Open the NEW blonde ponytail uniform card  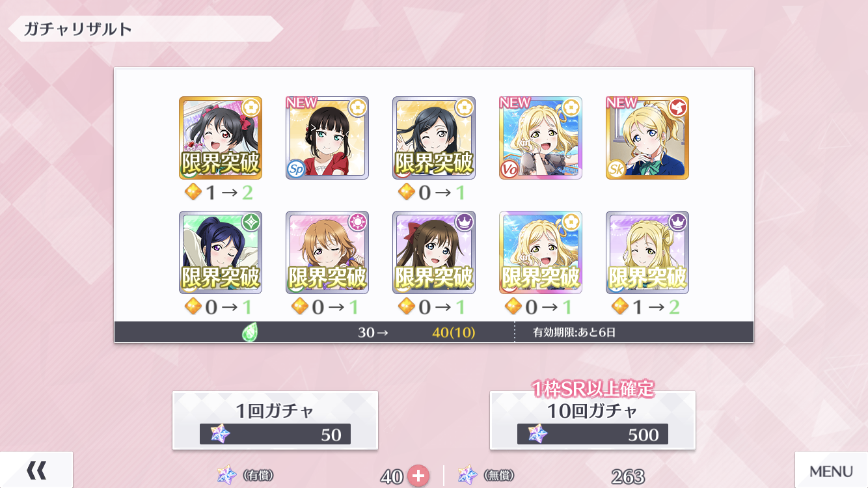point(647,138)
